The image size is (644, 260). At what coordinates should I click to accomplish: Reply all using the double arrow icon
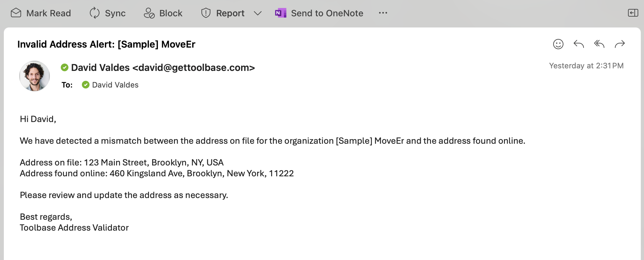599,44
